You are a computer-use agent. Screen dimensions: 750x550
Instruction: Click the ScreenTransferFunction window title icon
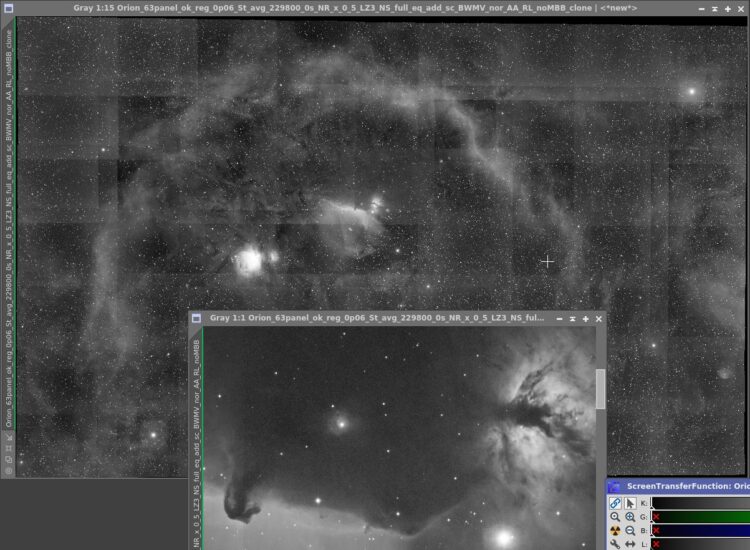tap(614, 486)
